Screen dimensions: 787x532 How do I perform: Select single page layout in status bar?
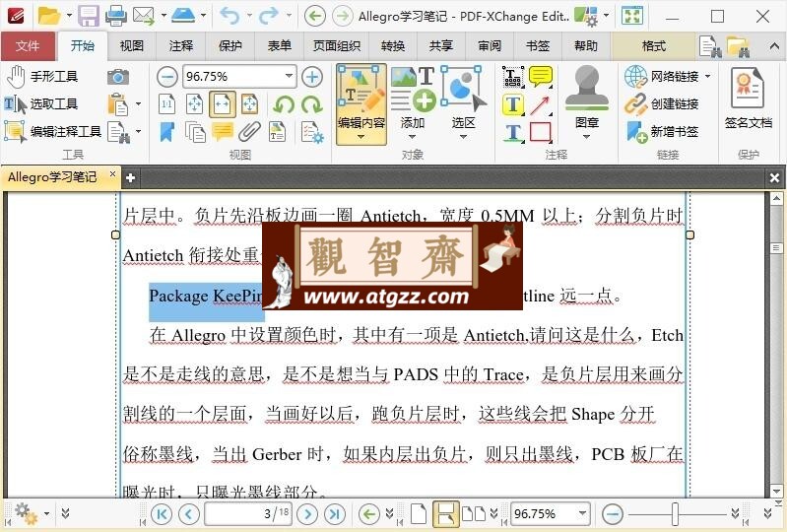pyautogui.click(x=419, y=513)
